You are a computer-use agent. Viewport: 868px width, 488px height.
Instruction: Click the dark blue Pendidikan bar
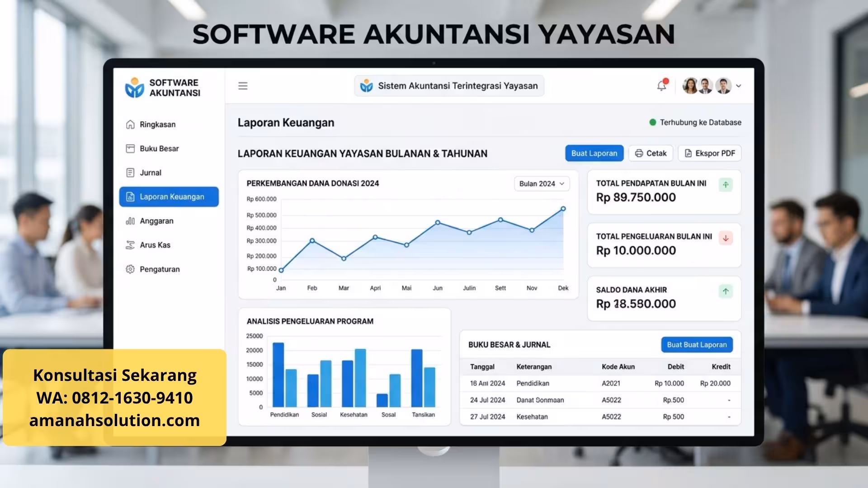[x=278, y=375]
